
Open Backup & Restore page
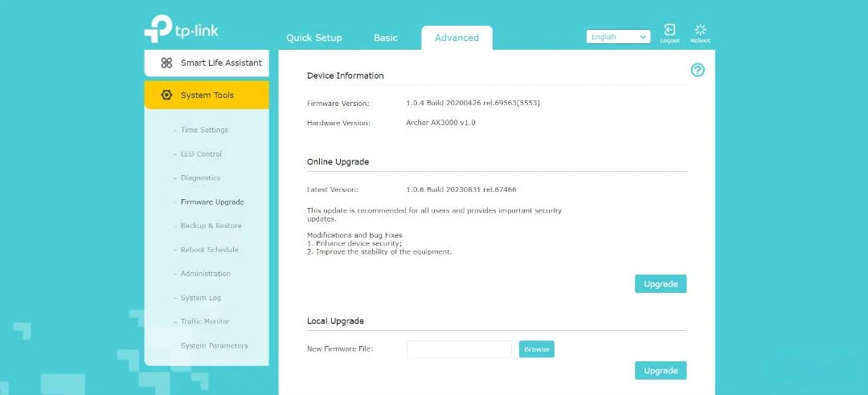[x=211, y=226]
